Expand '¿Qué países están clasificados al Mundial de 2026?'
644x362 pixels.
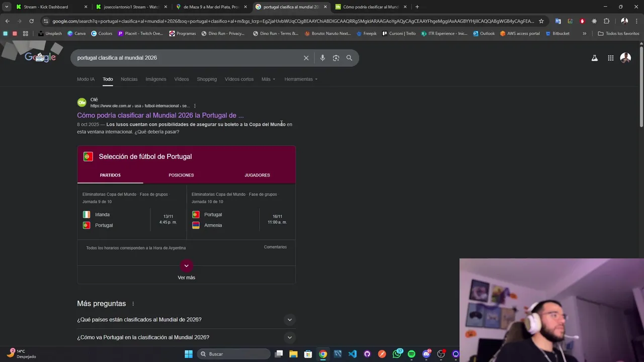point(186,320)
